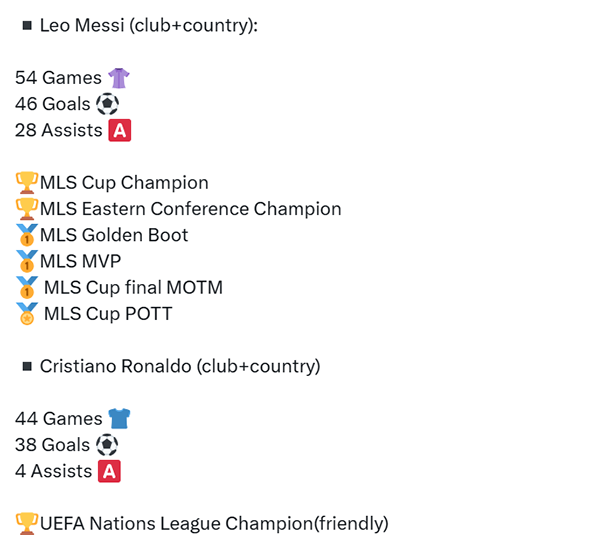The width and height of the screenshot is (612, 535).
Task: Click the black square bullet before Leo Messi
Action: 27,26
